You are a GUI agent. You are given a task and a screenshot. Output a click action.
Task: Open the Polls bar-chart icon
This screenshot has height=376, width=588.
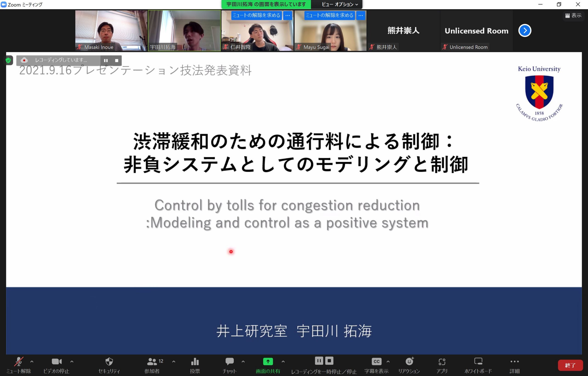(x=195, y=361)
